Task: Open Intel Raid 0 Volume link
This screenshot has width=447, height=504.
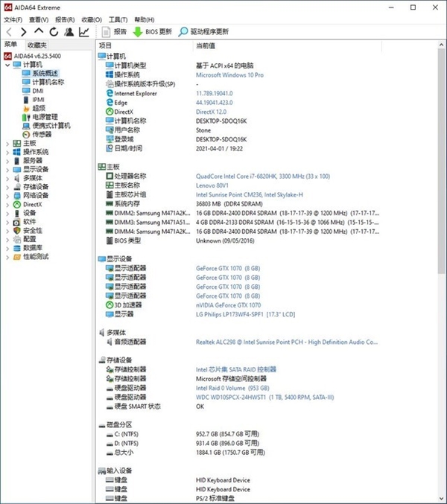Action: (232, 389)
